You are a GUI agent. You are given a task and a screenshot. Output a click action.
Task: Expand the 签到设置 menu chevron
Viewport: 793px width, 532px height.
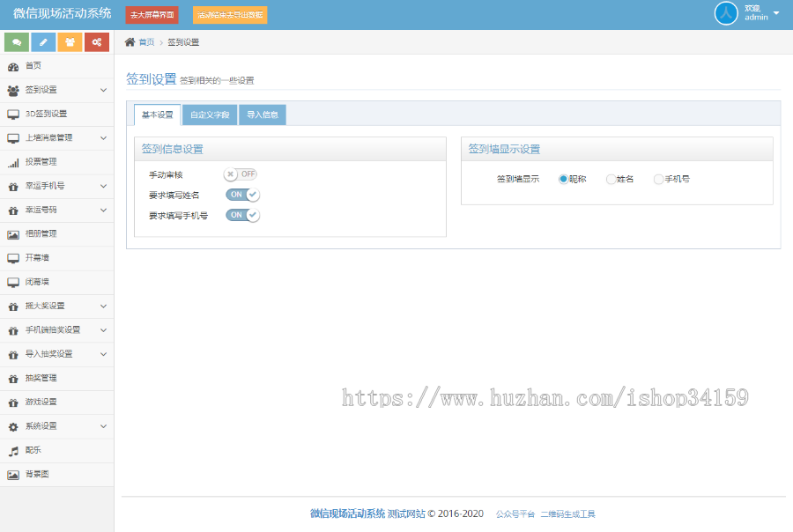coord(103,90)
